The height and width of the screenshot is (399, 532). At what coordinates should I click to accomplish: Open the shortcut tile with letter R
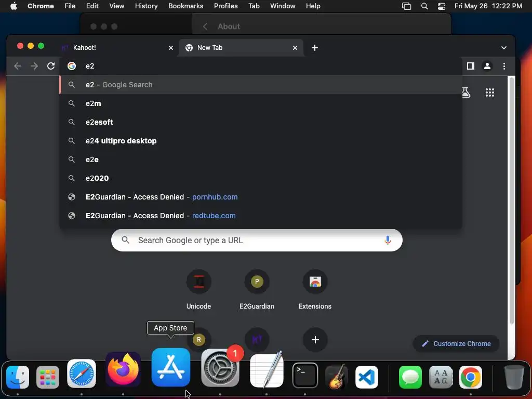(x=199, y=340)
